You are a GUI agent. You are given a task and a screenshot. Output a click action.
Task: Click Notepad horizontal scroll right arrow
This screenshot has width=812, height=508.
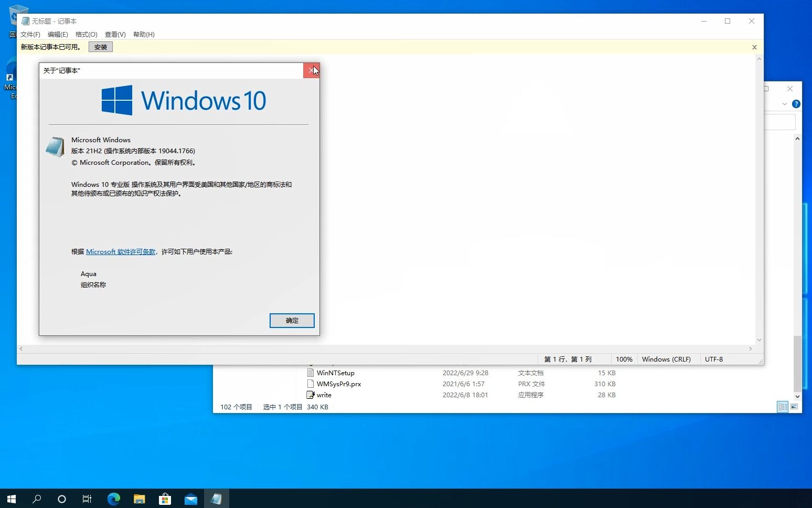(x=751, y=348)
